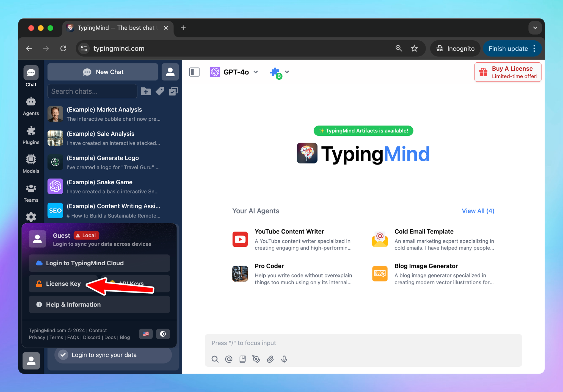
Task: Click Finish update in browser
Action: pos(508,49)
